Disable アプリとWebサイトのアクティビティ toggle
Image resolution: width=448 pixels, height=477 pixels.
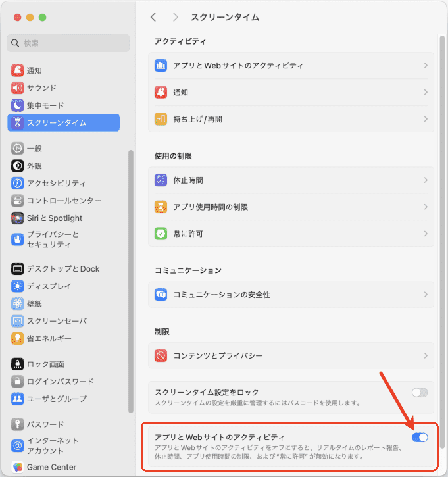(x=420, y=437)
